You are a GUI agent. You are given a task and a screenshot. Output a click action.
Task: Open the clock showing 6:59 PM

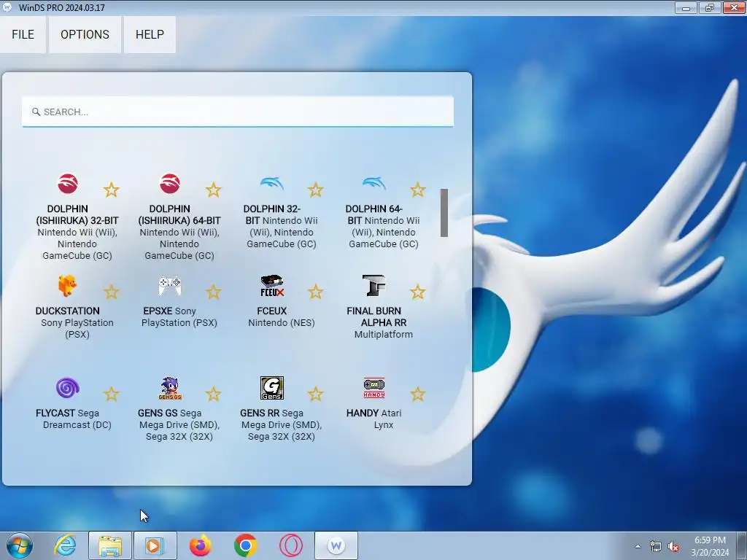710,546
